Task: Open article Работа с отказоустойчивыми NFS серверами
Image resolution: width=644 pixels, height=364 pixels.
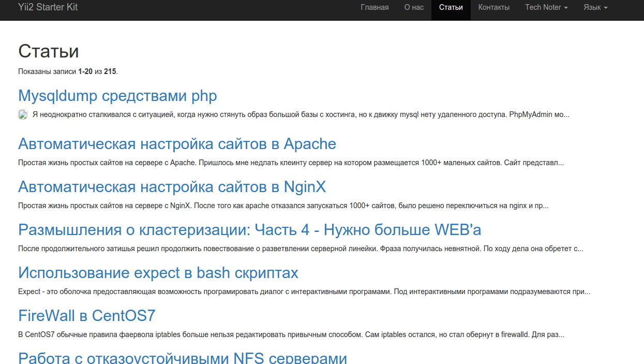Action: point(183,357)
